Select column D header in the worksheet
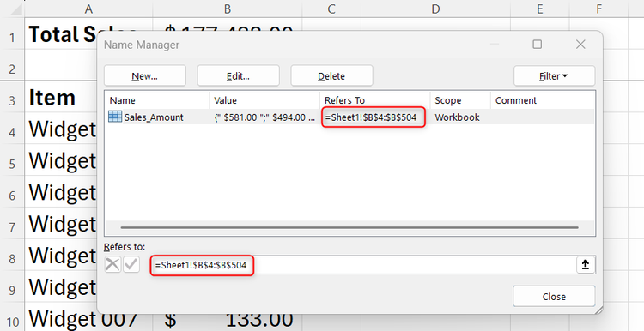The height and width of the screenshot is (331, 644). coord(435,9)
